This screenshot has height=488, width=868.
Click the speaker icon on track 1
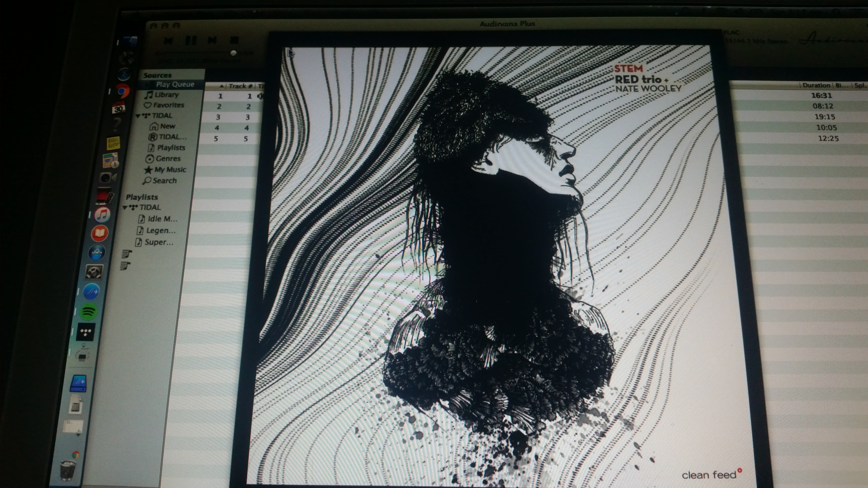coord(260,97)
